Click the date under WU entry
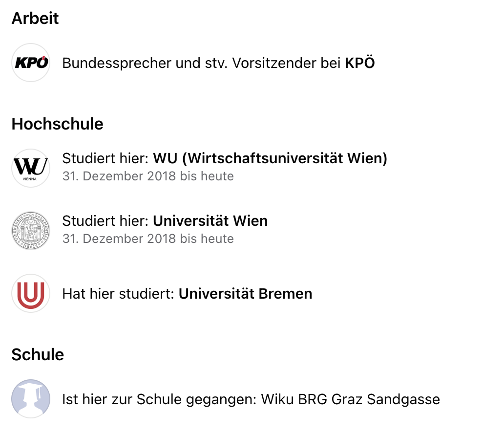Screen dimensions: 504x436 (x=148, y=176)
